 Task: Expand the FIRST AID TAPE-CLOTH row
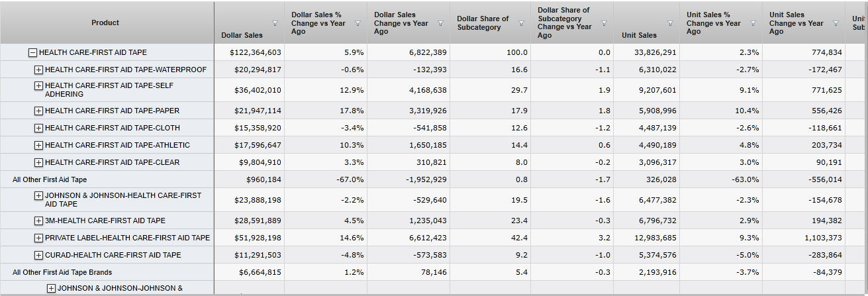pyautogui.click(x=38, y=128)
